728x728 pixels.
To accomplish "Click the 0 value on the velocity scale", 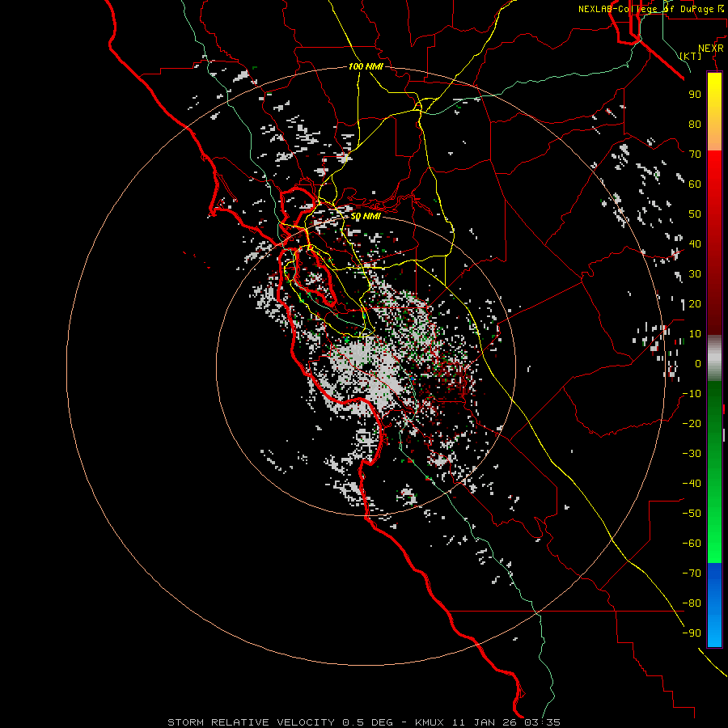I will coord(698,364).
